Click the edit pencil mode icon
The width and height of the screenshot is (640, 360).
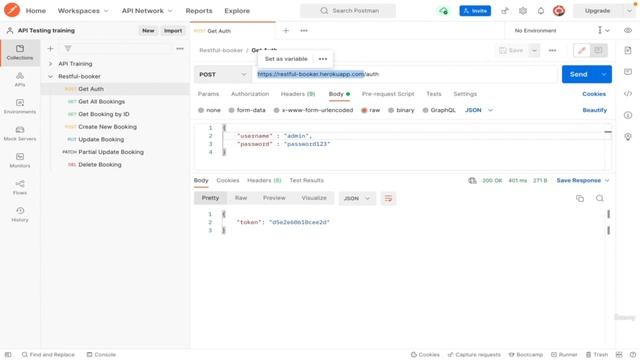582,50
